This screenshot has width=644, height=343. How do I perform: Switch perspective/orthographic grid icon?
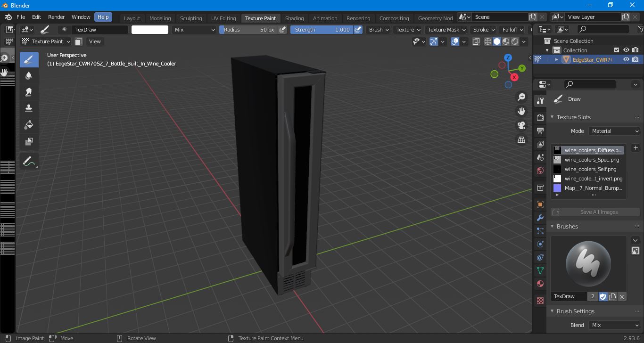(x=521, y=139)
